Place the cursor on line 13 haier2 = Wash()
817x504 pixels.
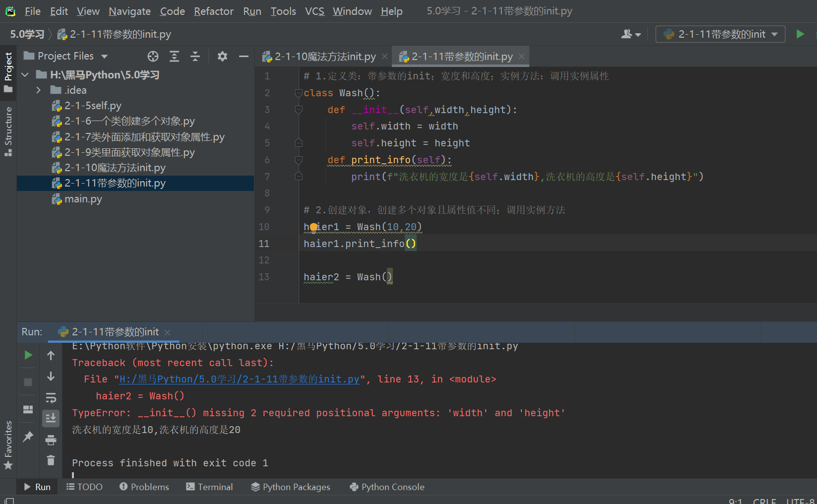point(348,277)
